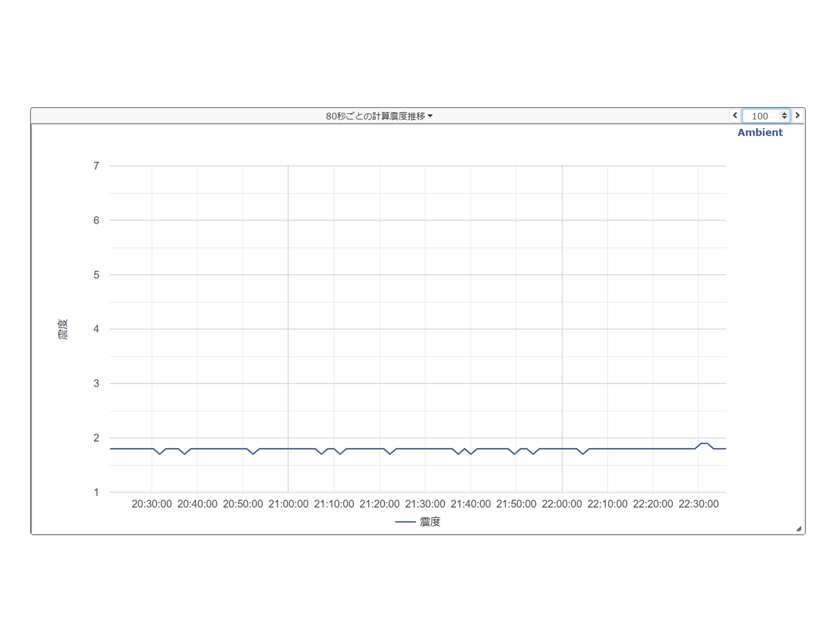This screenshot has height=630, width=840.
Task: Click the vertical 震度 y-axis title
Action: [x=63, y=329]
